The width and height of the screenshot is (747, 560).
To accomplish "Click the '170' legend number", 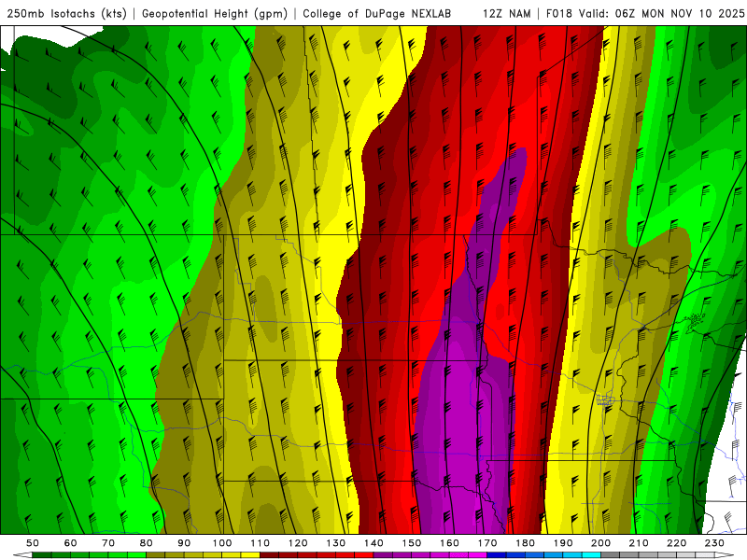I will (486, 543).
